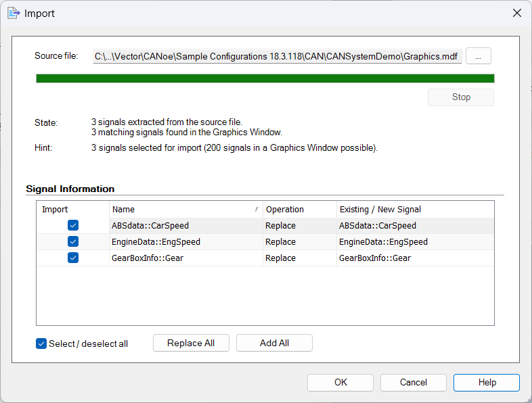Sort by the Name column header
The height and width of the screenshot is (403, 532).
coord(186,210)
